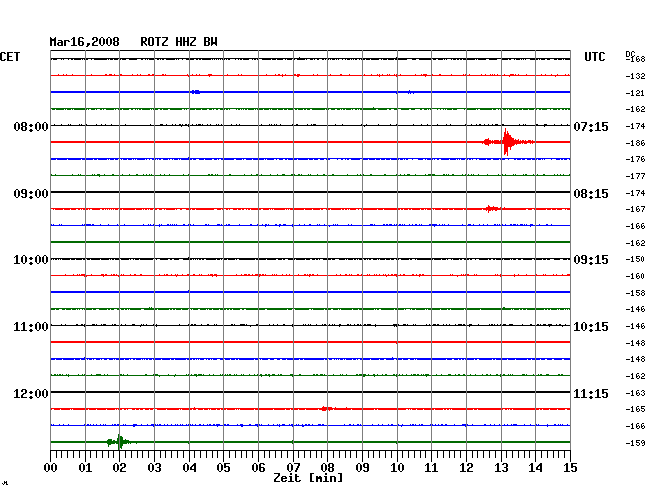Click the date label Mar16,2008

(x=85, y=42)
